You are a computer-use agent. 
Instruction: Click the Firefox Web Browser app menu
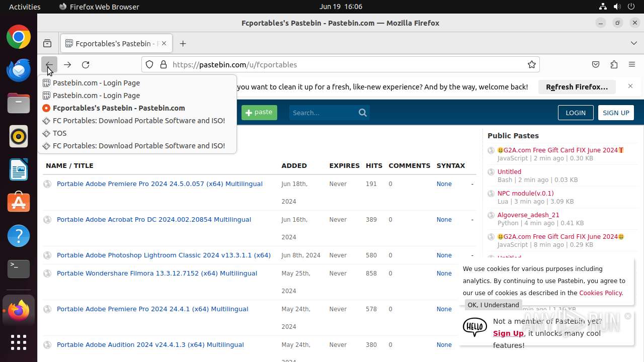coord(99,7)
